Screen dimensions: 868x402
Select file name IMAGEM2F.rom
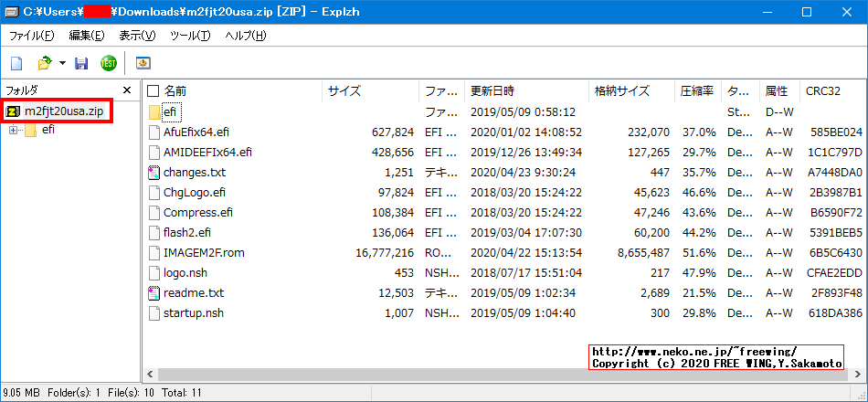(x=205, y=253)
